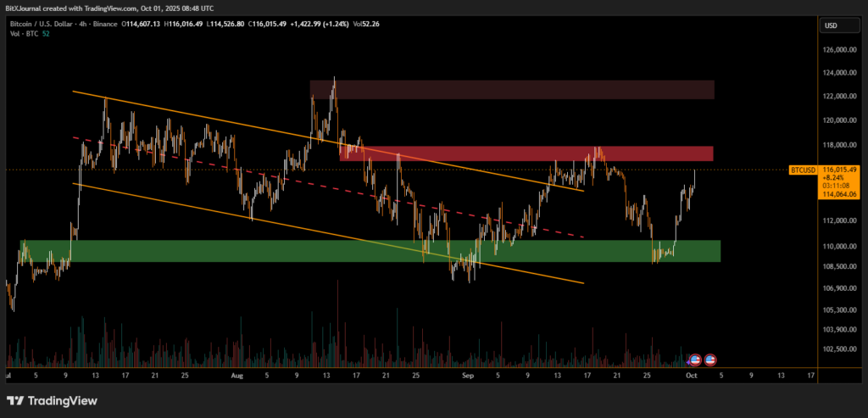Click the 102,500.00 price scale label
868x418 pixels.
click(841, 349)
